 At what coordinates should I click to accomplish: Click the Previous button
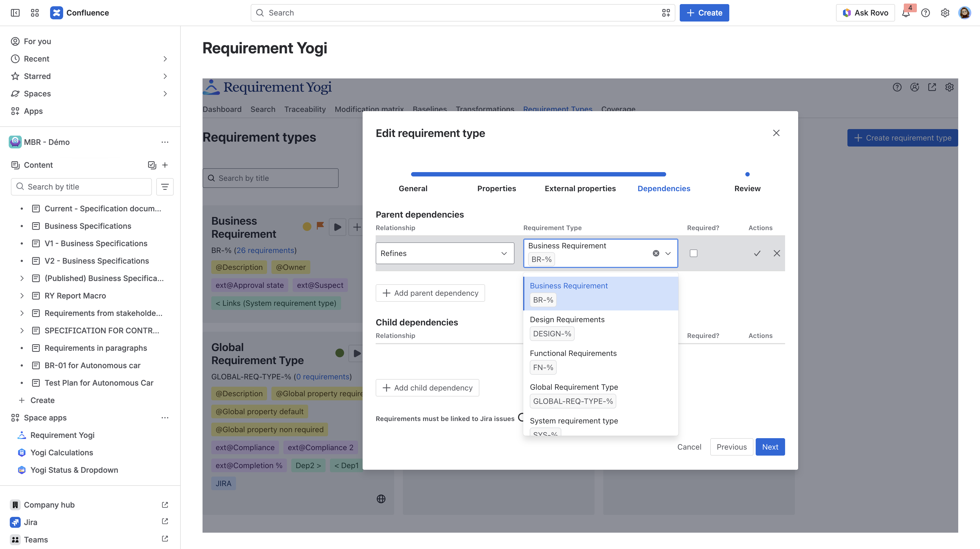point(731,447)
